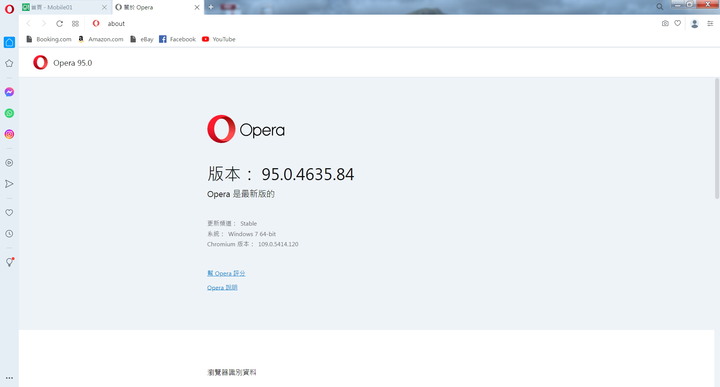Open the Opera main menu logo
Viewport: 720px width, 387px height.
coord(9,9)
